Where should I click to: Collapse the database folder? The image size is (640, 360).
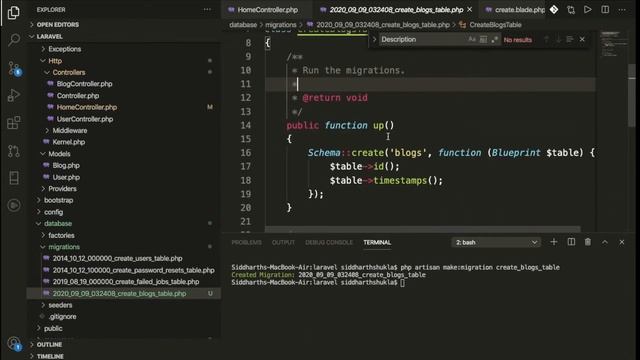tap(58, 224)
